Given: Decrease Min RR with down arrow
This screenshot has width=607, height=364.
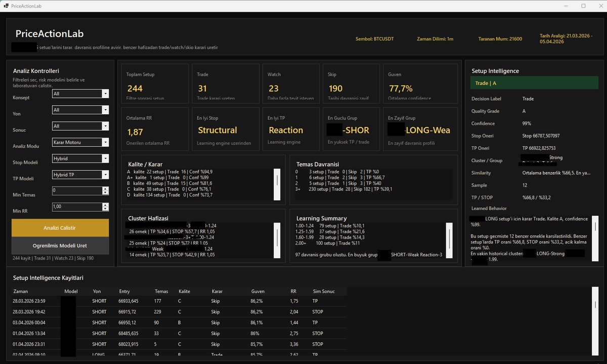Looking at the screenshot, I should coord(105,209).
